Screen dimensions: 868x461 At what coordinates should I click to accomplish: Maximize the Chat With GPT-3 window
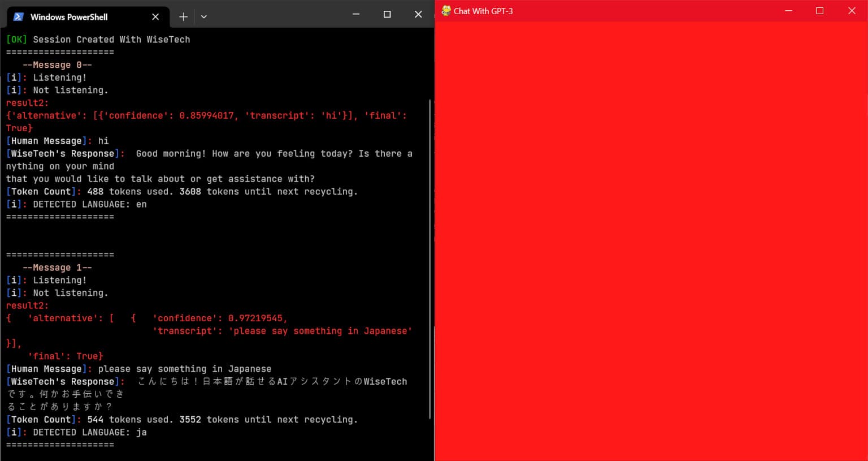(820, 11)
